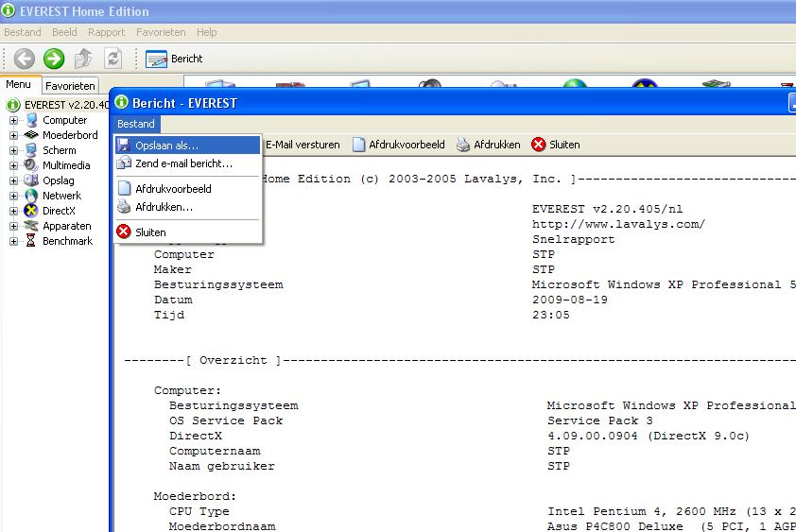Select the Computer tree label
The width and height of the screenshot is (796, 532).
click(65, 120)
